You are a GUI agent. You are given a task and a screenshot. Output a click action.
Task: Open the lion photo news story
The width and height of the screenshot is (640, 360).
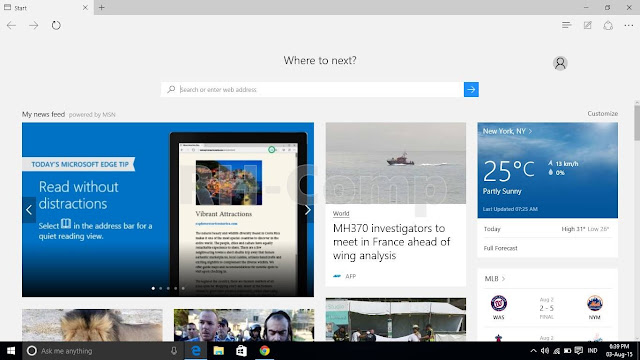pos(92,325)
